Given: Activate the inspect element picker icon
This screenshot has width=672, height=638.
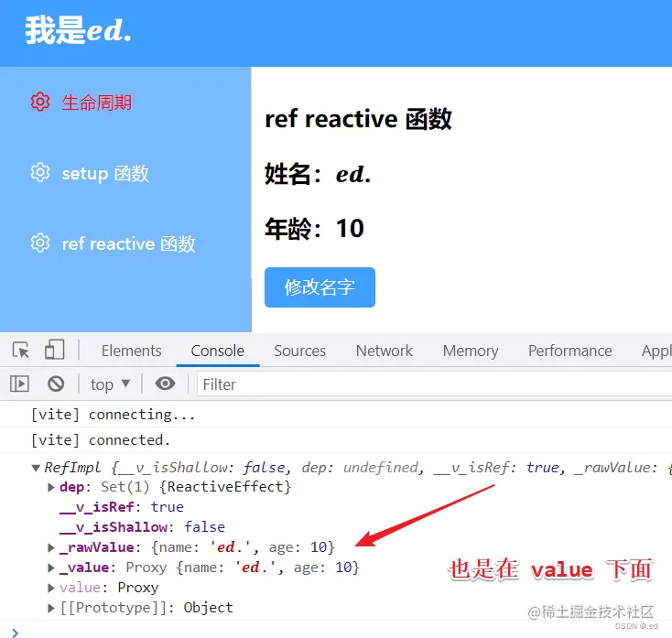Looking at the screenshot, I should (x=20, y=350).
